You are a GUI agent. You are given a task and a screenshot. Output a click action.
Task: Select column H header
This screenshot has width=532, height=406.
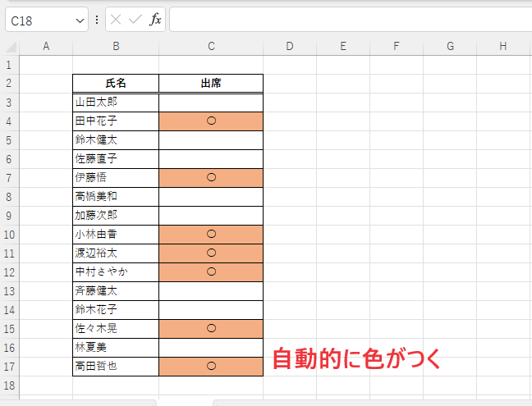[x=503, y=46]
